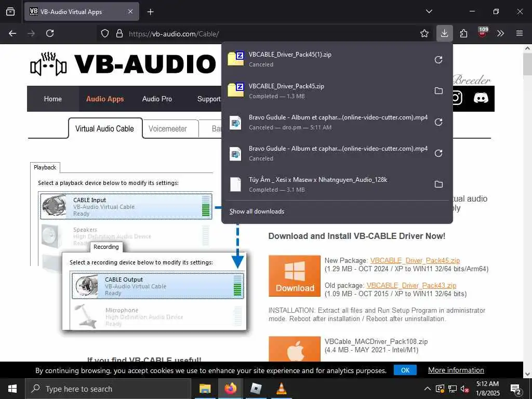Viewport: 532px width, 399px height.
Task: Open the muted volume tray icon
Action: (x=465, y=389)
